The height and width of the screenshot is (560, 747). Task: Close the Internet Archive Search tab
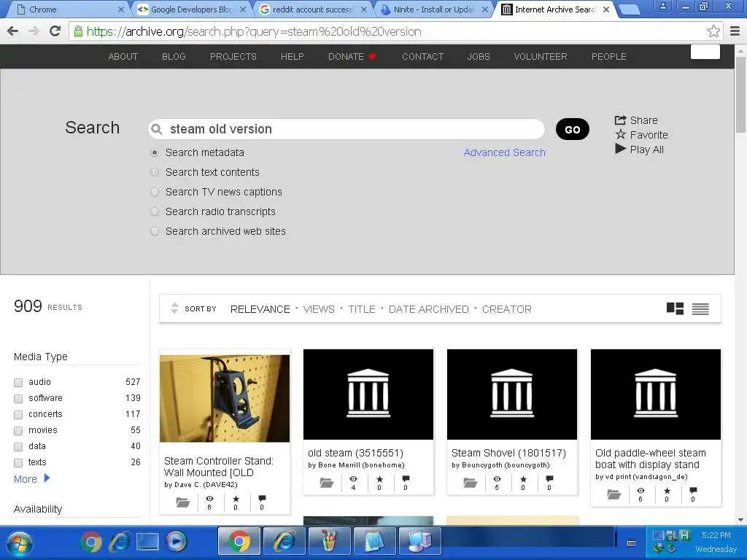[x=606, y=9]
